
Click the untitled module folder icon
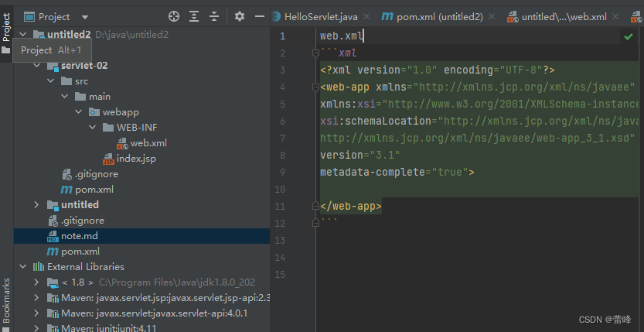(x=53, y=204)
